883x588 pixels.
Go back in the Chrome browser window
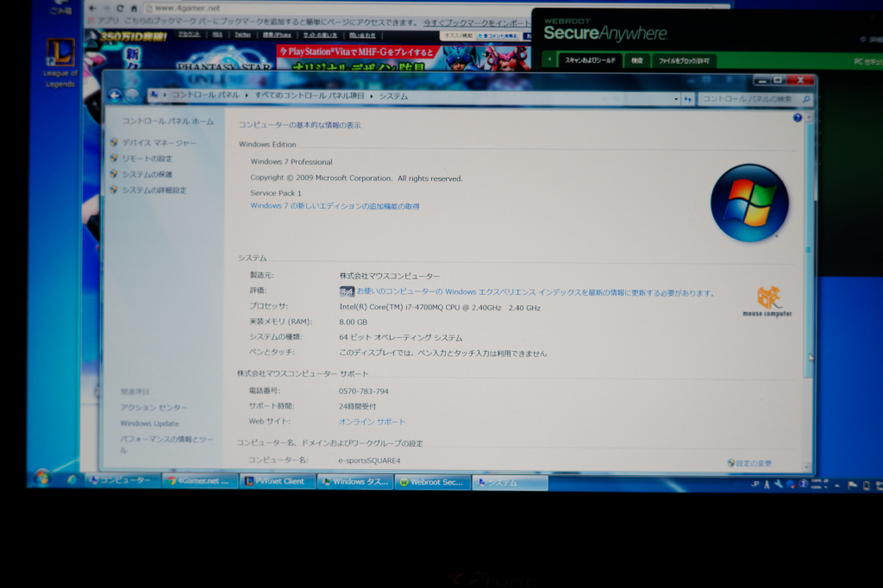coord(93,9)
